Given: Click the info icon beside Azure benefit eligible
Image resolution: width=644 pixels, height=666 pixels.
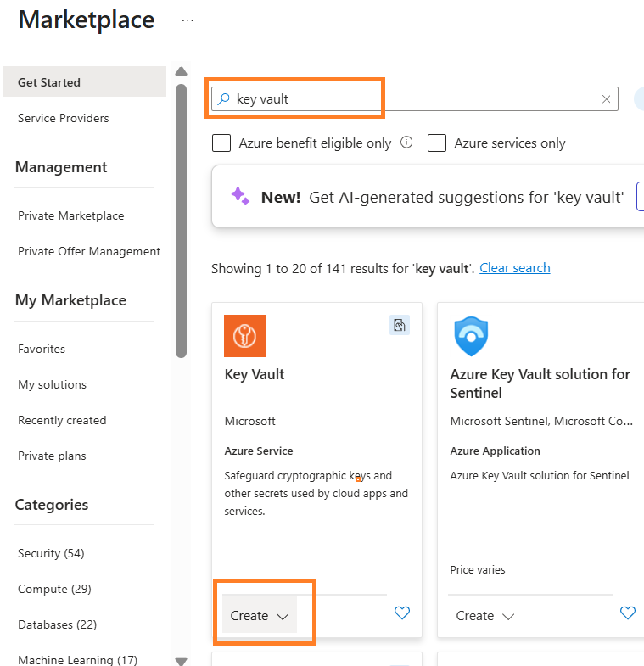Looking at the screenshot, I should [406, 143].
